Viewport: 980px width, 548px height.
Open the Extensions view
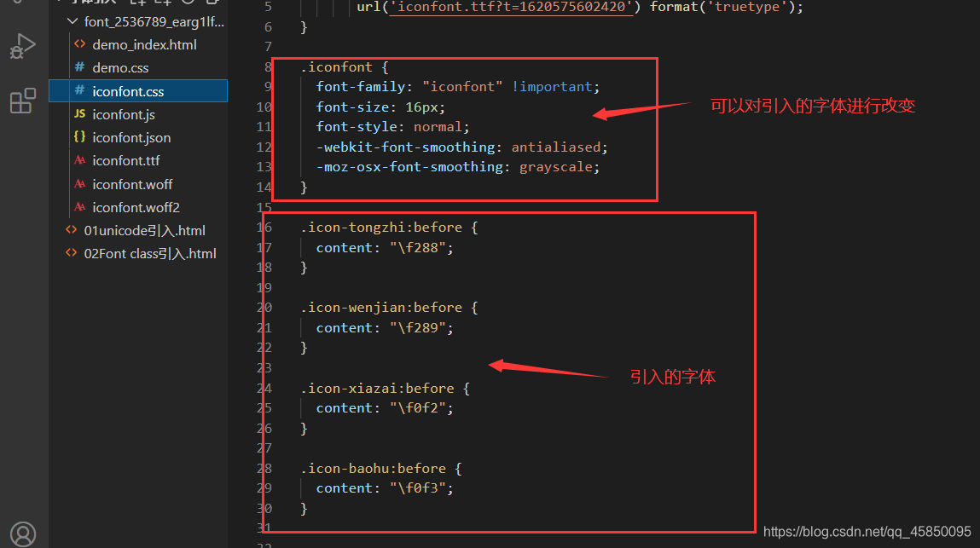click(23, 101)
